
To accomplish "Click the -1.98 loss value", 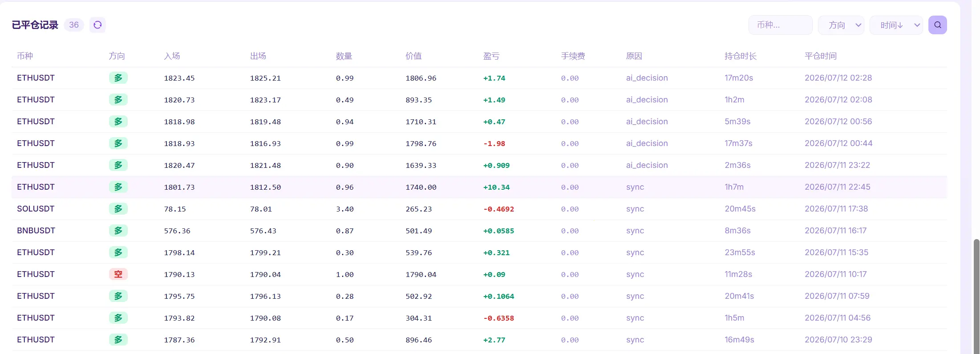I will click(494, 143).
